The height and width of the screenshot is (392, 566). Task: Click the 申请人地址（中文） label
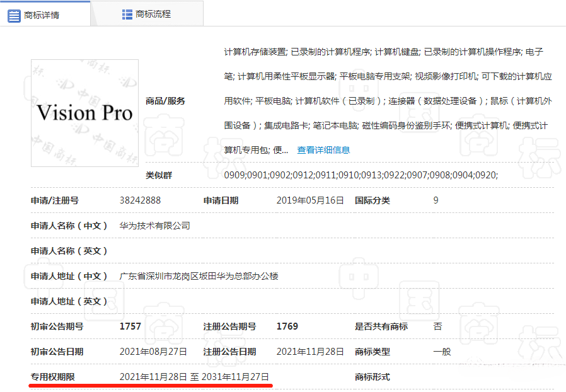pyautogui.click(x=69, y=277)
